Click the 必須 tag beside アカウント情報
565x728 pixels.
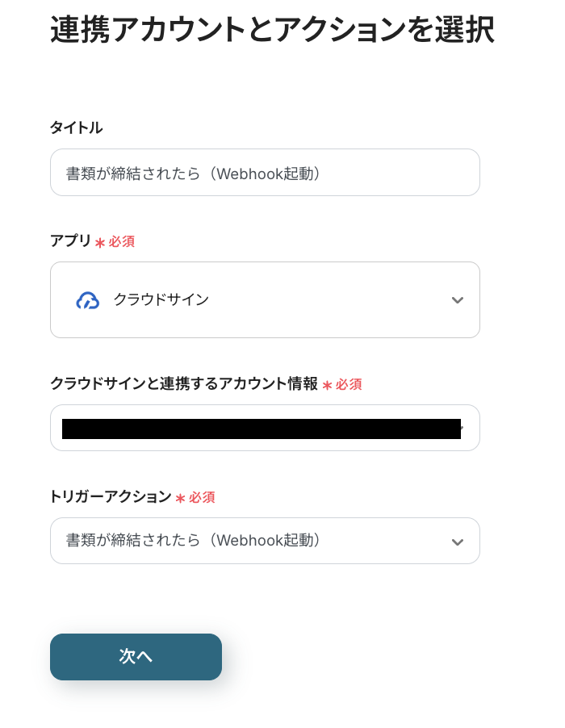pos(349,385)
